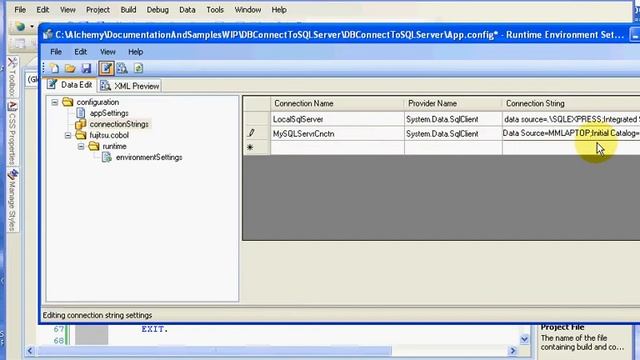
Task: Open Visual Studio's Tools menu
Action: pyautogui.click(x=215, y=10)
